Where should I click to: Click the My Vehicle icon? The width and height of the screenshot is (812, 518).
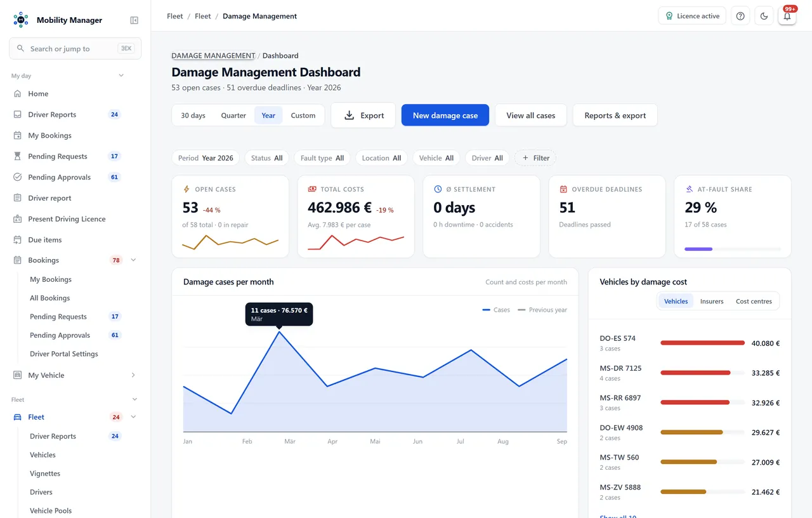coord(17,375)
